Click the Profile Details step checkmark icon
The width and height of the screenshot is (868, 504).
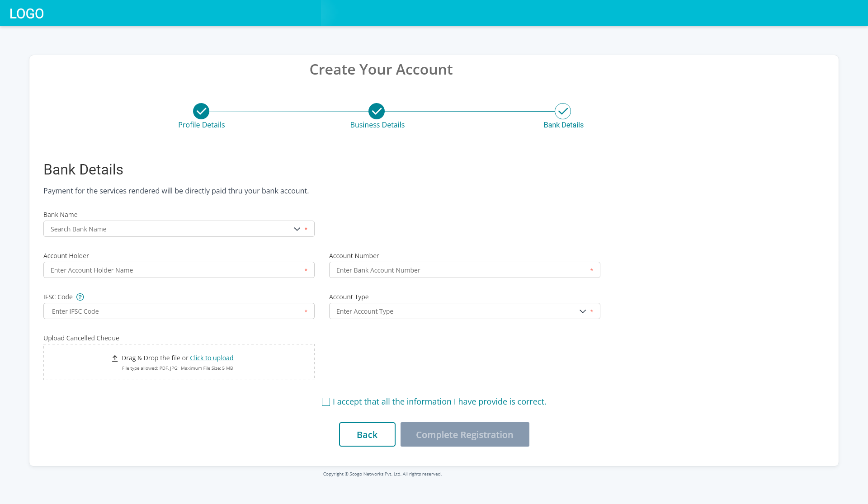201,111
